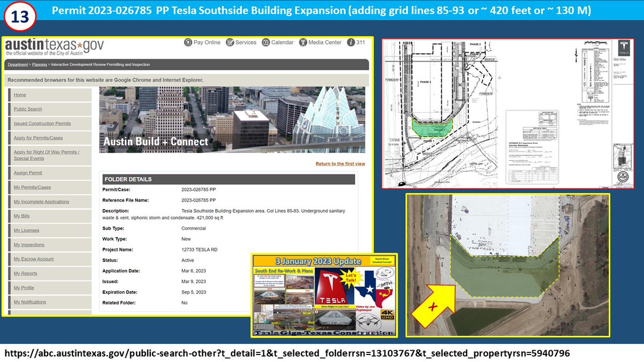644x362 pixels.
Task: Click the FOLDER DETAILS header bar
Action: (228, 179)
